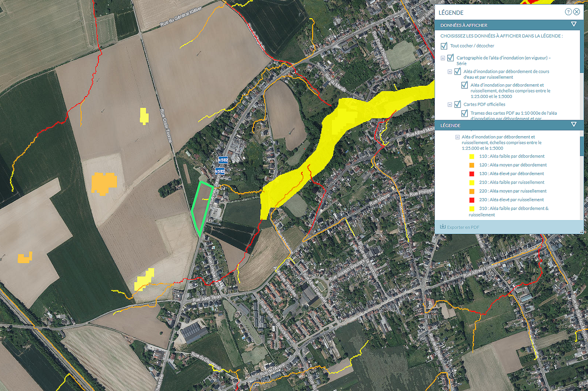
Task: Toggle the 'Tout cocher / décocher' checkbox
Action: tap(444, 46)
